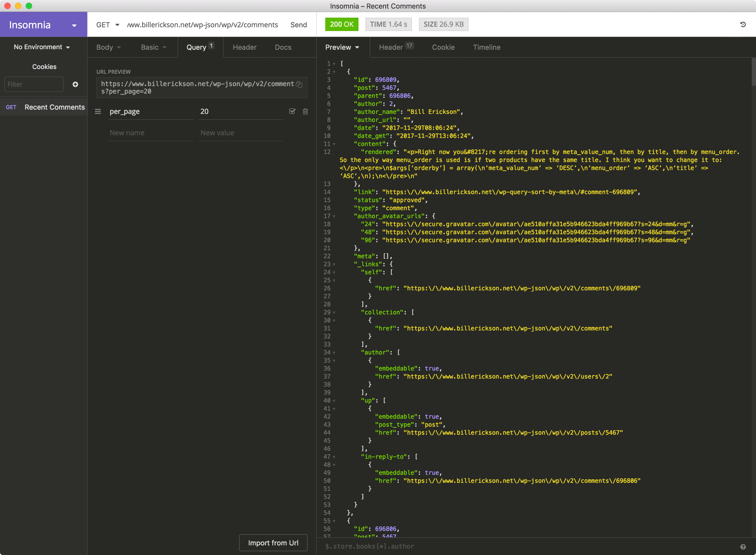Screen dimensions: 756x555
Task: Collapse the JSON fold arrow on line 11
Action: [x=334, y=144]
